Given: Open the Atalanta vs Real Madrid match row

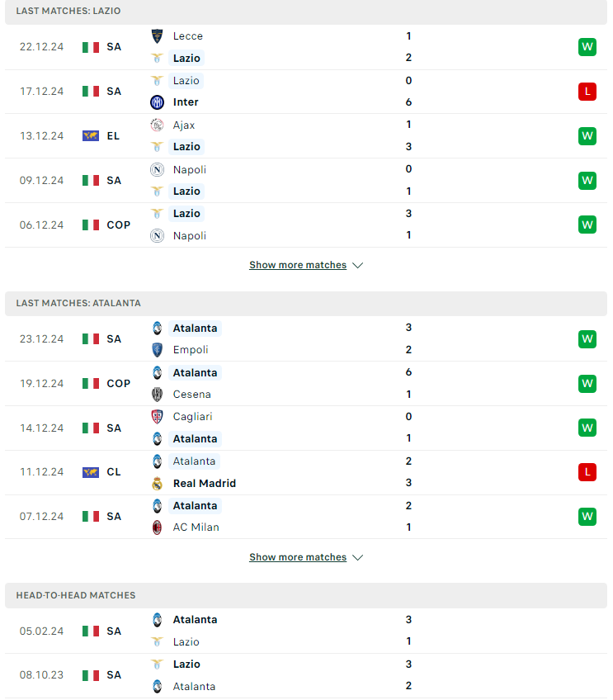Looking at the screenshot, I should click(x=306, y=472).
